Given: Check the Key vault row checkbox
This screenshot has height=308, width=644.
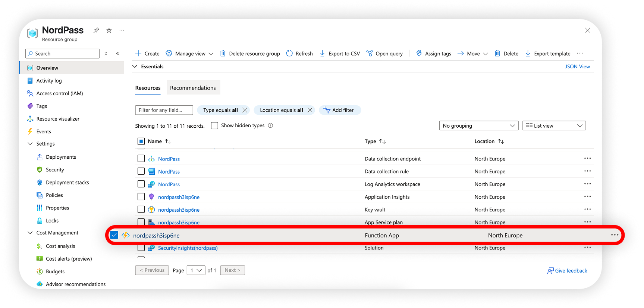Looking at the screenshot, I should [141, 209].
